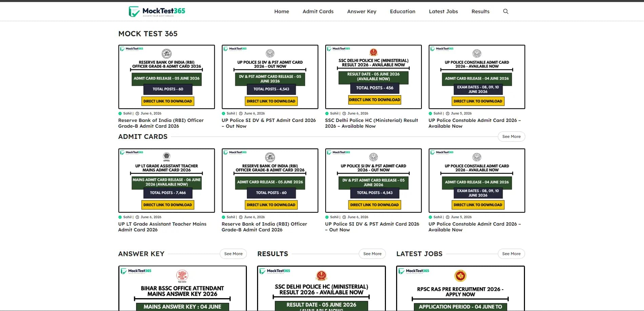644x311 pixels.
Task: Open Admit Cards in the top navigation
Action: [x=318, y=12]
